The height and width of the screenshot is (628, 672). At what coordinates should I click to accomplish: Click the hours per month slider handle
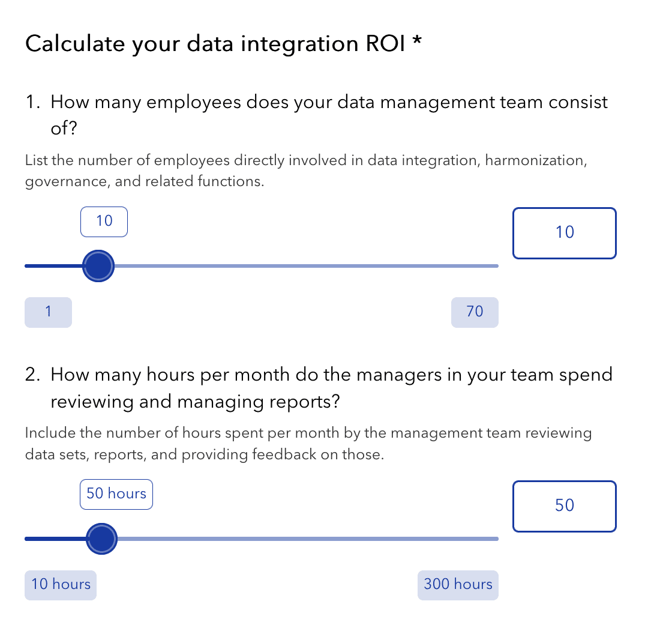[101, 539]
